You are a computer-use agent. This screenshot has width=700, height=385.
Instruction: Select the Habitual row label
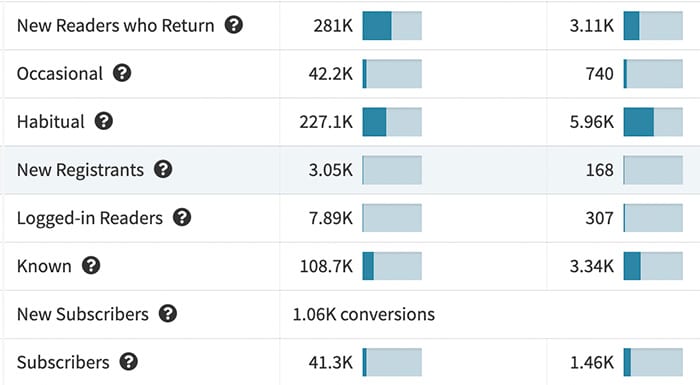click(50, 121)
